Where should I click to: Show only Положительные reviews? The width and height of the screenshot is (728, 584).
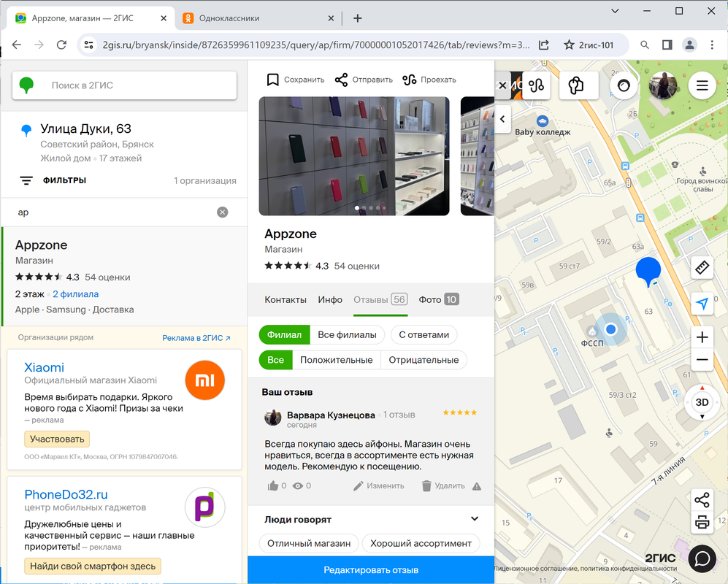[x=336, y=360]
